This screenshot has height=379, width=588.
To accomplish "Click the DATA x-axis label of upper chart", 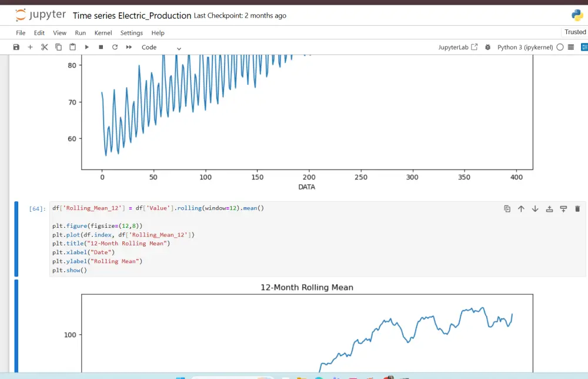I will (x=307, y=187).
